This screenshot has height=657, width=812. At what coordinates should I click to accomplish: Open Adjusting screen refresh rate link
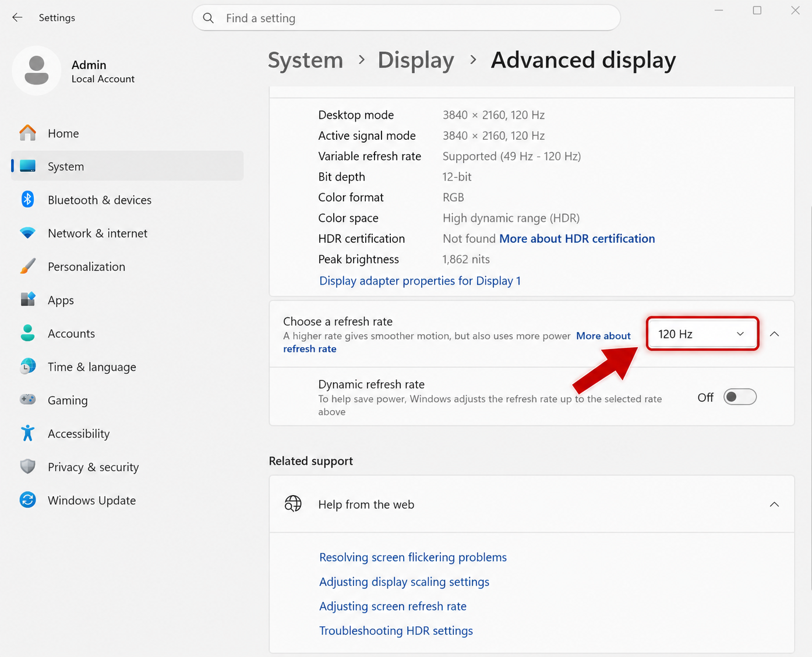pos(393,606)
